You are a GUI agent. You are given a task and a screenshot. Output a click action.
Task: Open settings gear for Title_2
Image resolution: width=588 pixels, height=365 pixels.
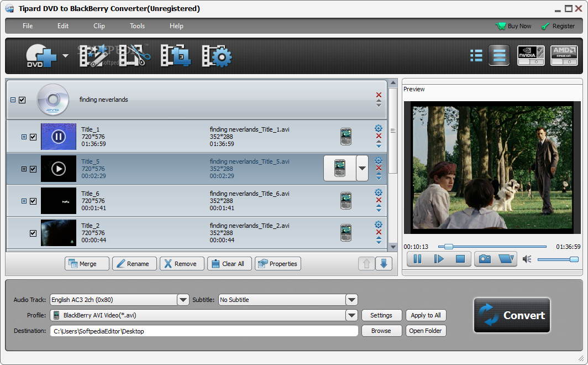click(x=379, y=225)
